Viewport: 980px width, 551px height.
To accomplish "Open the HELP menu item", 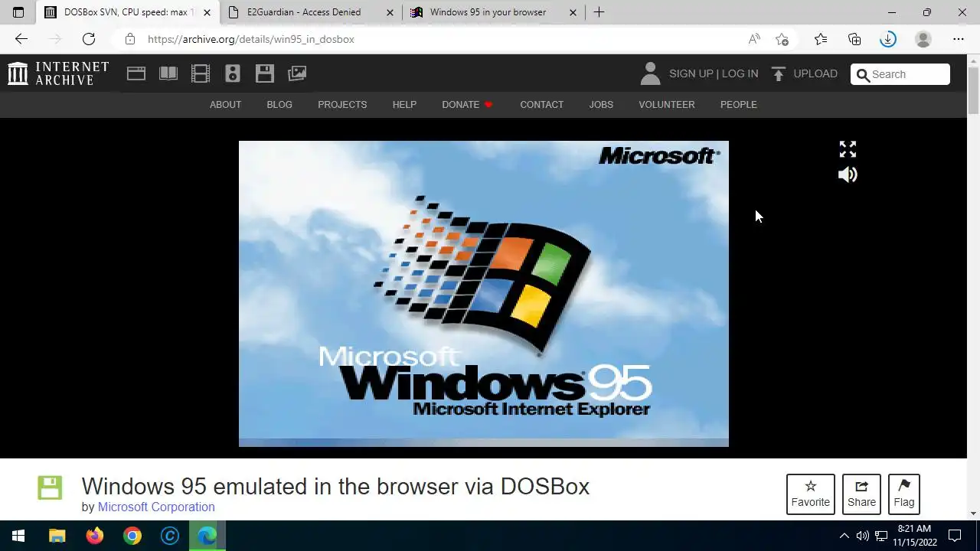I will pos(404,104).
